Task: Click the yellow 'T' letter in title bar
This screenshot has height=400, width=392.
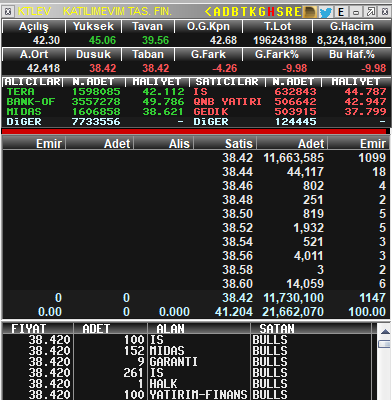Action: [x=244, y=12]
